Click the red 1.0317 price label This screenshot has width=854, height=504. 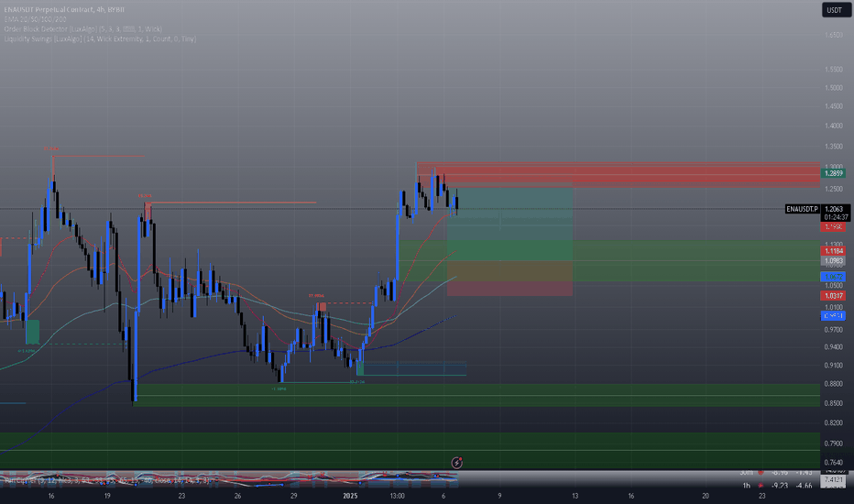pos(833,296)
